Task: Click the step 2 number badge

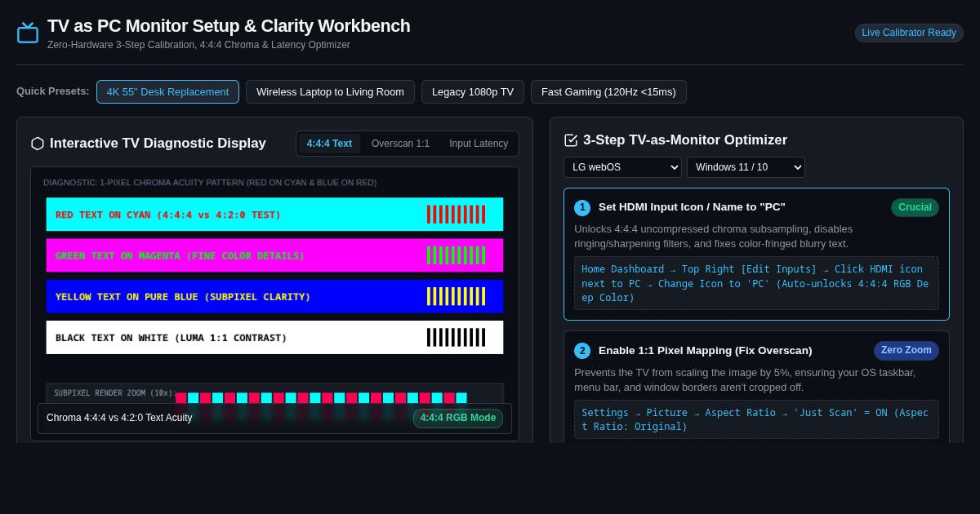Action: [582, 351]
